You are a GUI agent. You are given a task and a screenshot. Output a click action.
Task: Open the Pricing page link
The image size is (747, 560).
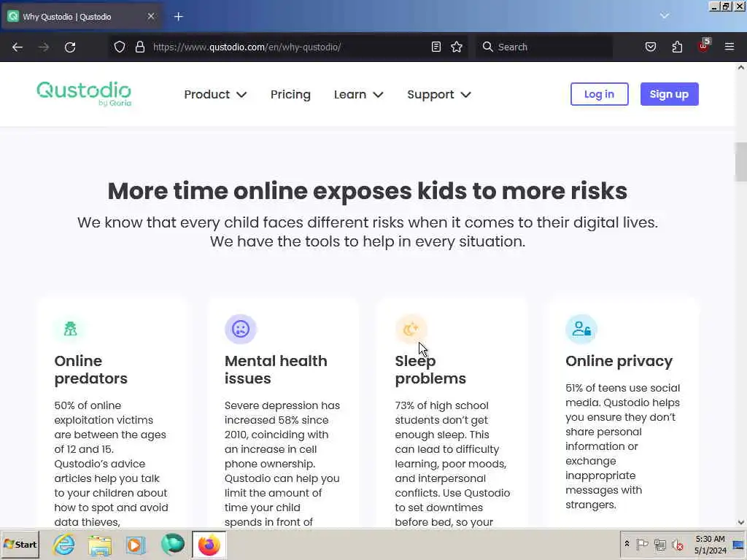point(290,94)
